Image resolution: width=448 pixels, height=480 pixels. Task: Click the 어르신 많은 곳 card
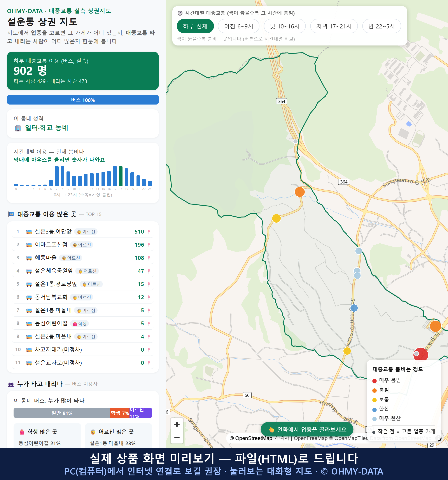click(x=119, y=435)
